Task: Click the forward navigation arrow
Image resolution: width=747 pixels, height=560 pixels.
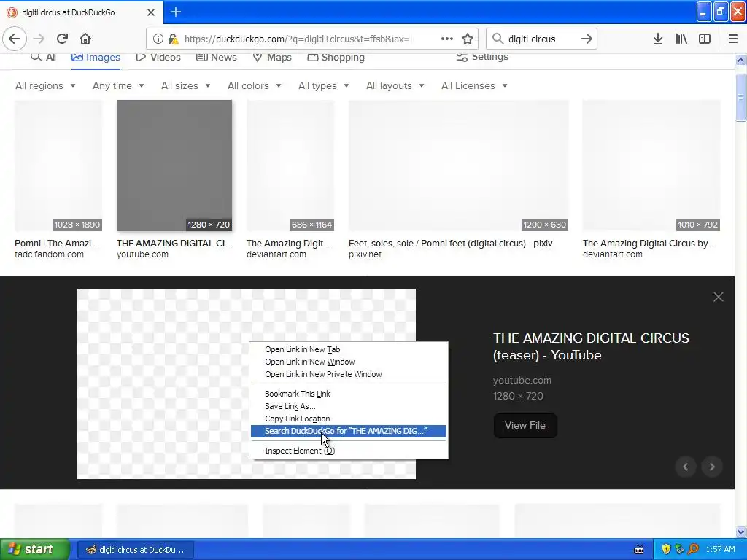Action: click(39, 39)
